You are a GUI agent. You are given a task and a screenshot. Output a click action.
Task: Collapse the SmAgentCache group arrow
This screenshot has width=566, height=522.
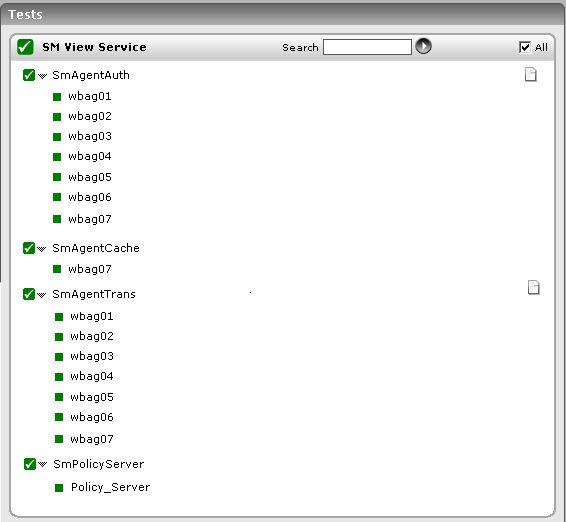[42, 249]
